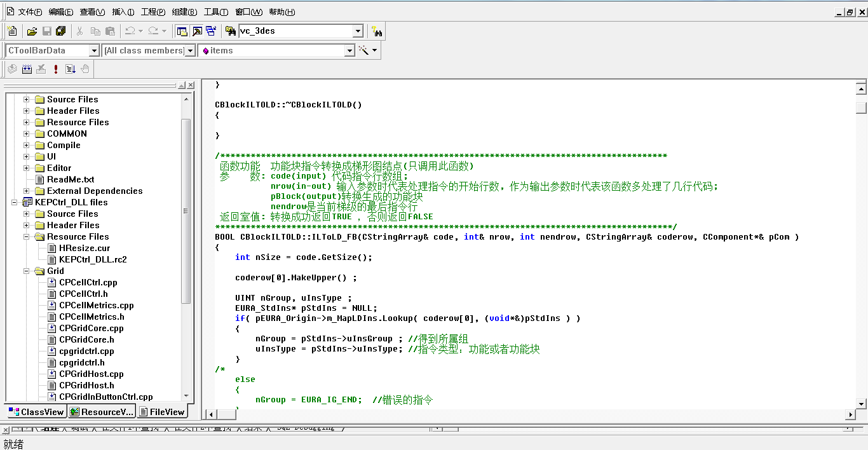
Task: Select ReadMe.txt in the file tree
Action: coord(71,179)
